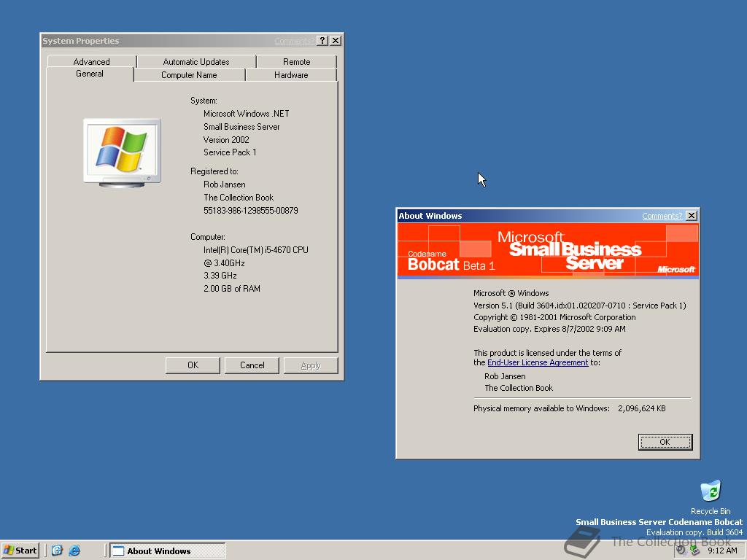Click the 'Intel(R) Core(TM) i5-4670 CPU' text

pos(256,250)
